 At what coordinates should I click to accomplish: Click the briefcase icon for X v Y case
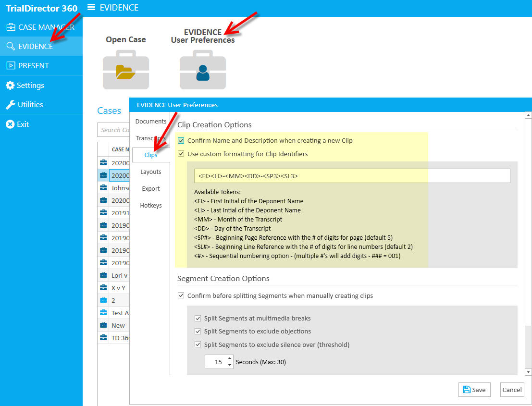tap(103, 288)
